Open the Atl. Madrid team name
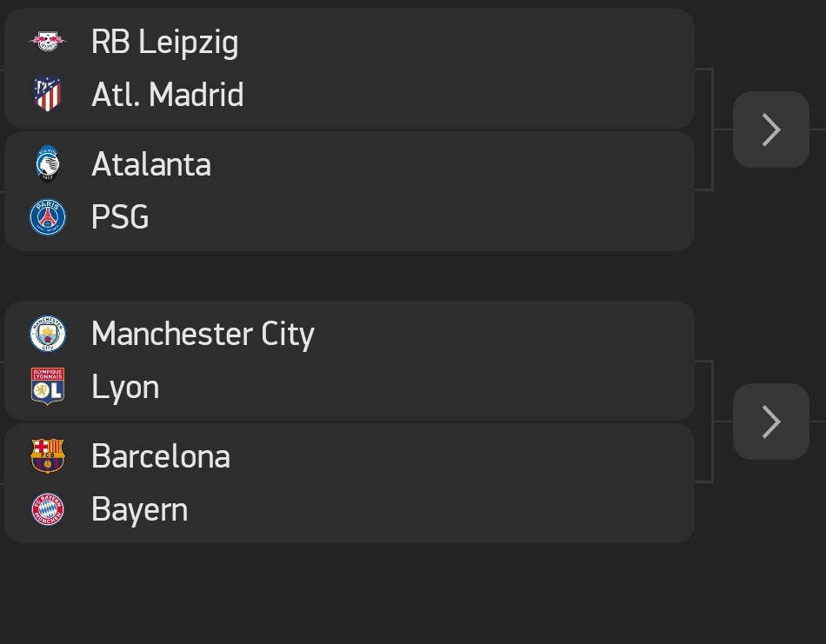 point(168,95)
